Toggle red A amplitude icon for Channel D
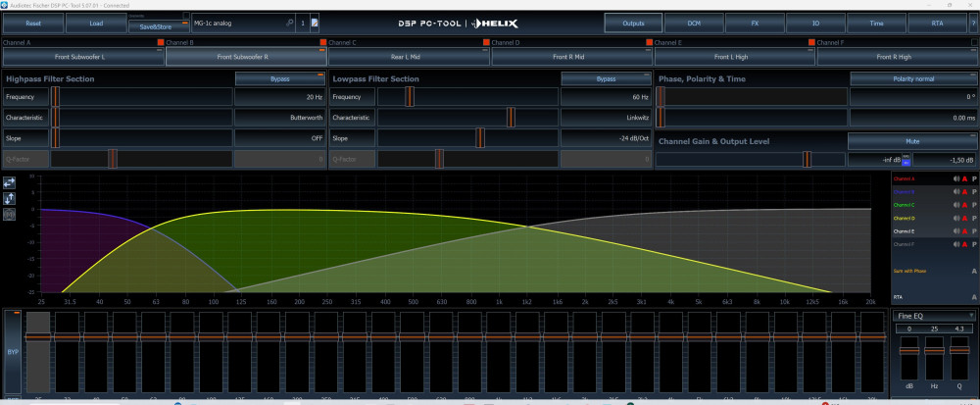Viewport: 980px width, 405px height. click(x=965, y=218)
